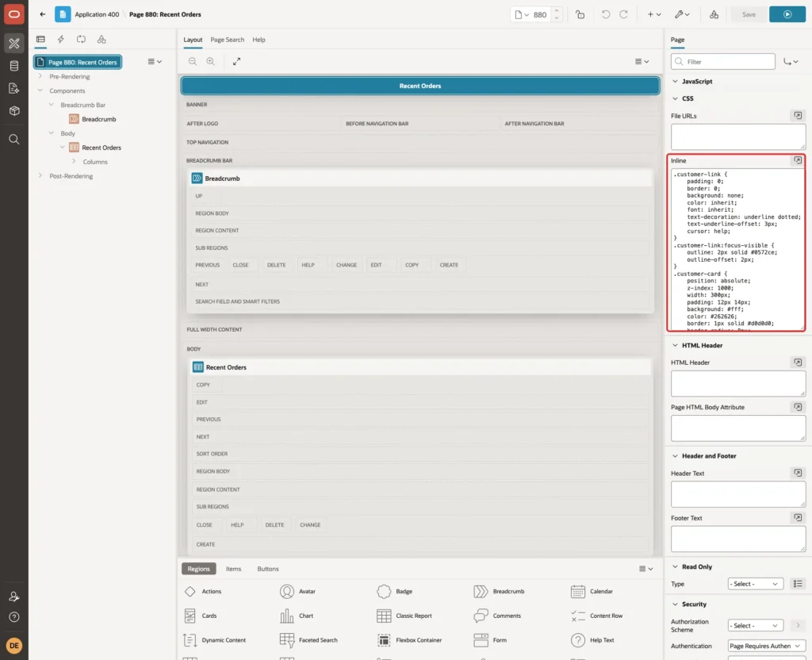Select the Breadcrumb tree item

[99, 119]
